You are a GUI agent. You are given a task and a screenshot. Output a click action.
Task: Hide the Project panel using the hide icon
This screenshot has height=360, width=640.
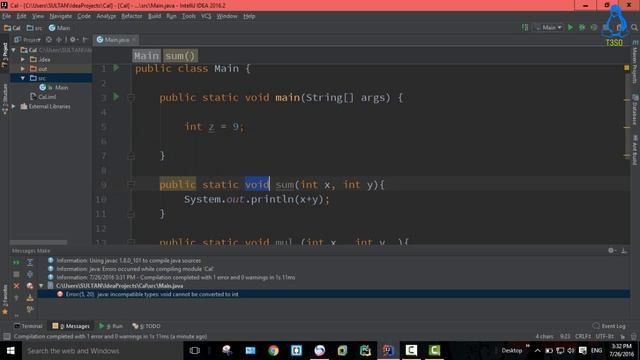[x=85, y=40]
